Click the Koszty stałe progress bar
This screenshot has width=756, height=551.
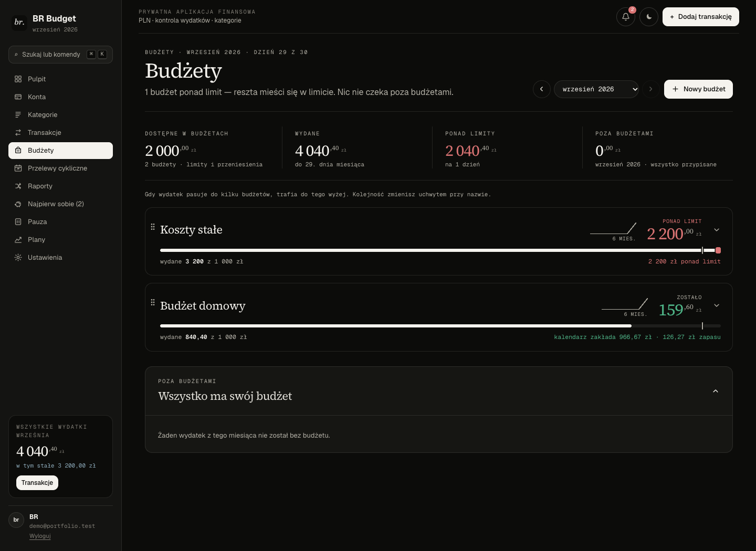coord(440,250)
